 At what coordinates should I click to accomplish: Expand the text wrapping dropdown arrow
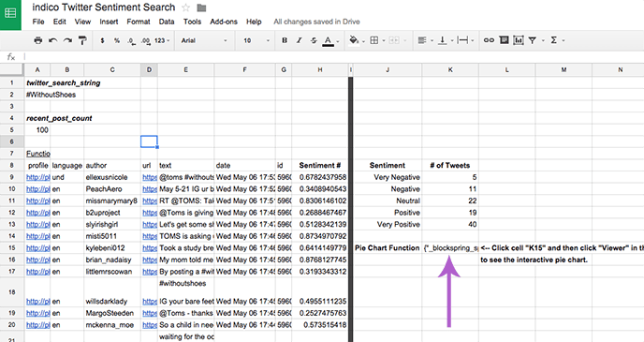coord(473,40)
